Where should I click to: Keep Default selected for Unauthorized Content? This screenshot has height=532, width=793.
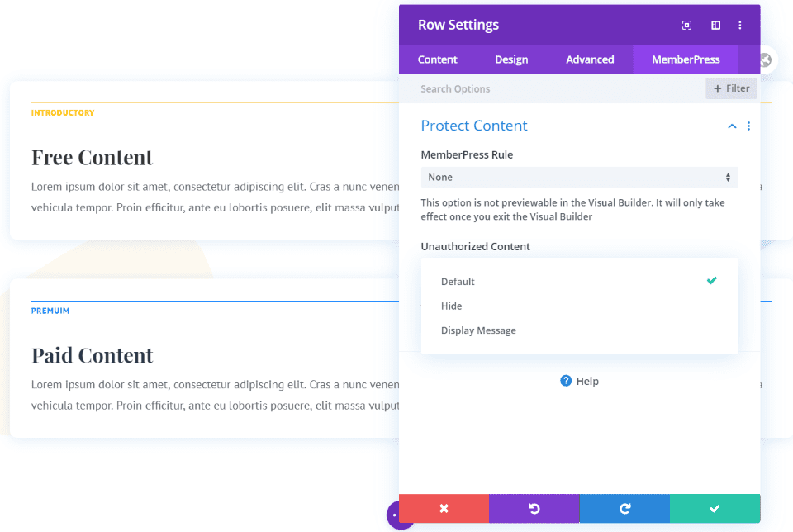tap(458, 281)
